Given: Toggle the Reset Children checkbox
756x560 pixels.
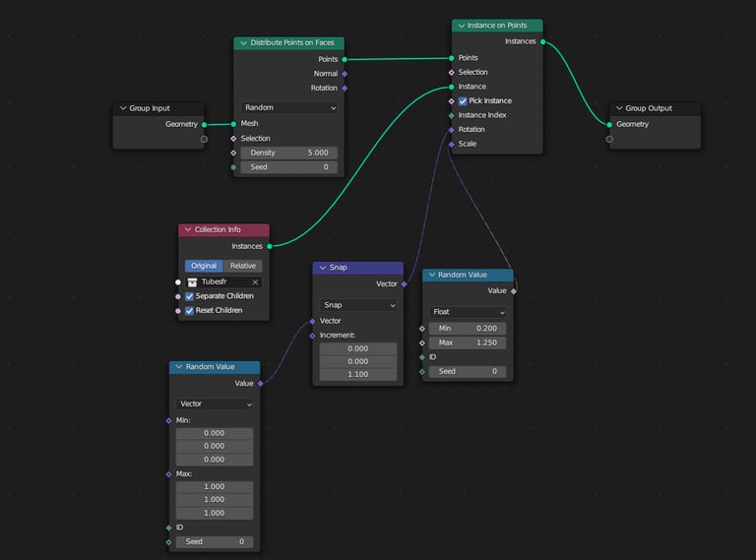Looking at the screenshot, I should (189, 310).
